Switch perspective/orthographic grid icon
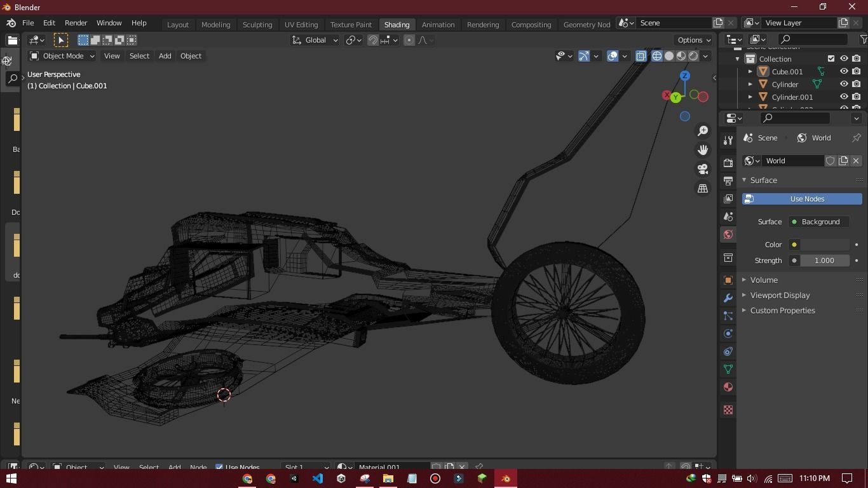868x488 pixels. [703, 189]
